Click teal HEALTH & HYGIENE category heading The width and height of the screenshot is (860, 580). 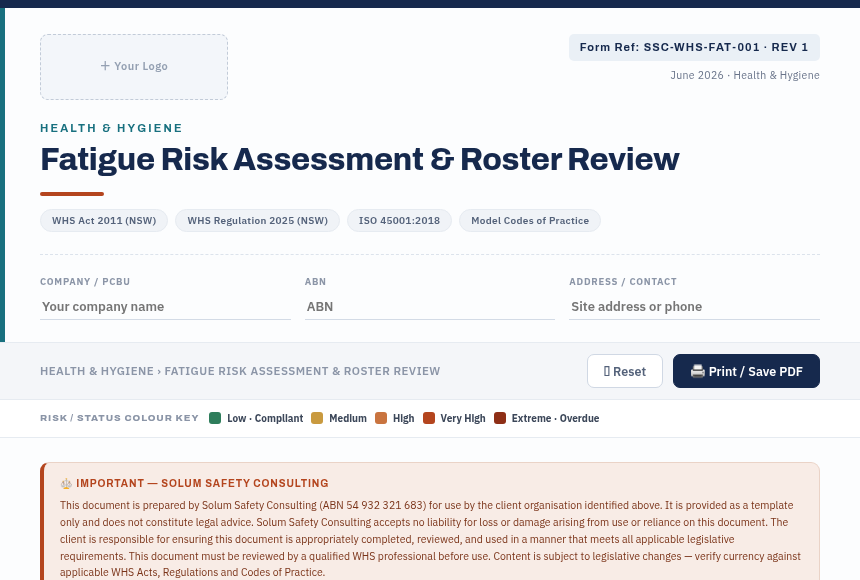tap(111, 128)
